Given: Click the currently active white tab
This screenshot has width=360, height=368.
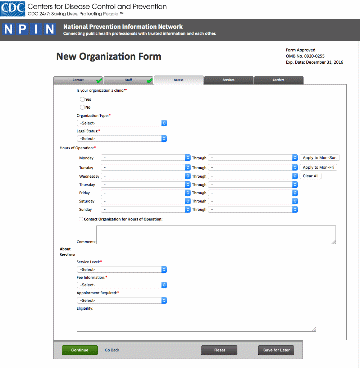Looking at the screenshot, I should [179, 80].
